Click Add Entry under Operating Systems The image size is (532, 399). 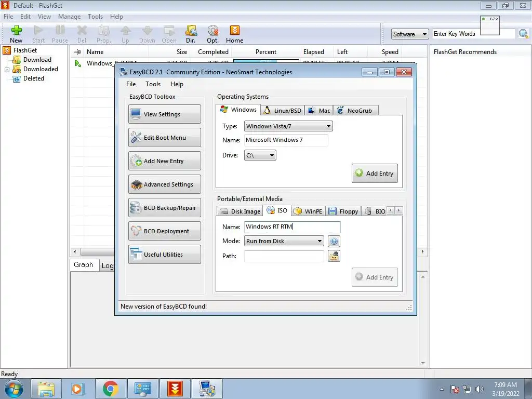tap(375, 174)
